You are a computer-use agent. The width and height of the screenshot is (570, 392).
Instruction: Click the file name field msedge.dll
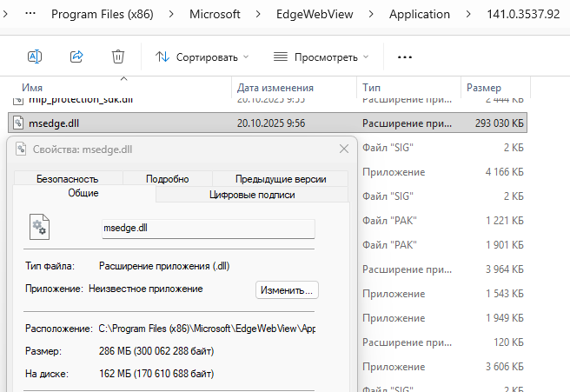tap(209, 229)
